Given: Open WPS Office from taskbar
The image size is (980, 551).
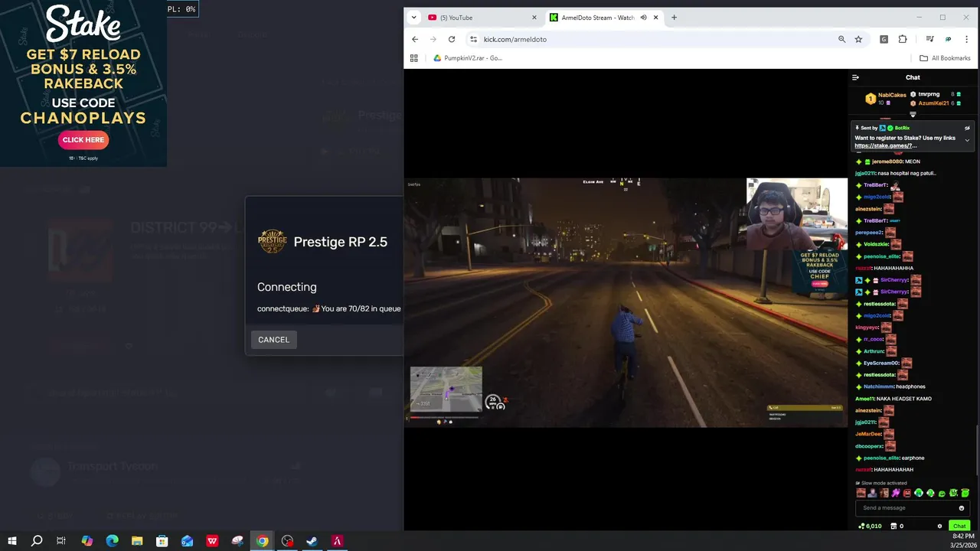Looking at the screenshot, I should click(x=212, y=541).
